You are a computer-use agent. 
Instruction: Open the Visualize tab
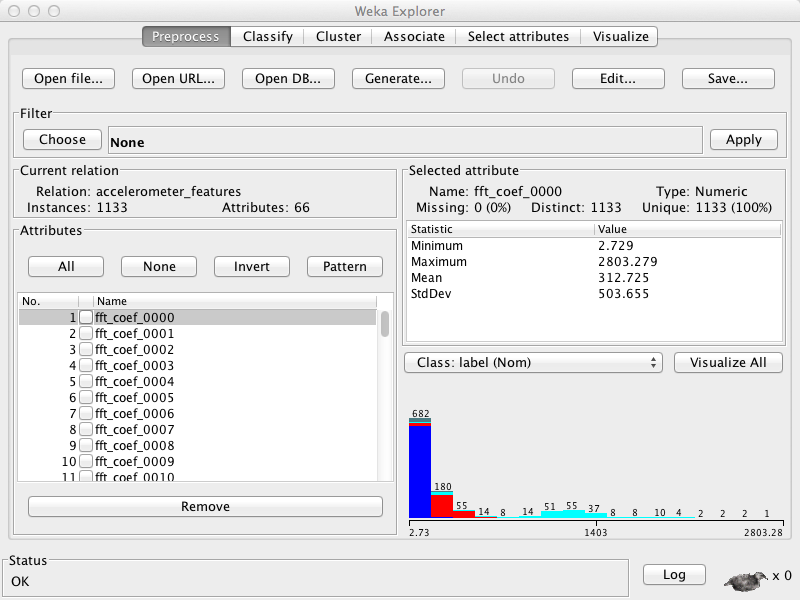pos(620,37)
